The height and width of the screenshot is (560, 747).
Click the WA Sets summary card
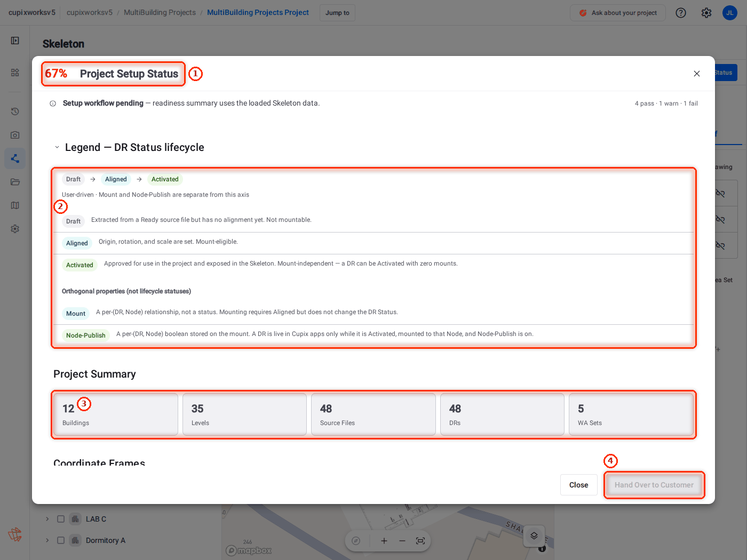pos(631,414)
